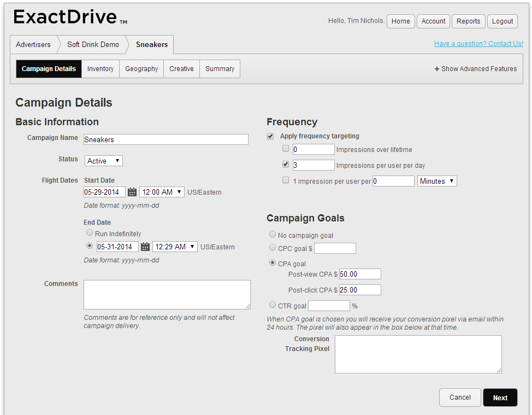Image resolution: width=532 pixels, height=415 pixels.
Task: Open the end time dropdown showing 12:29 AM
Action: tap(175, 247)
